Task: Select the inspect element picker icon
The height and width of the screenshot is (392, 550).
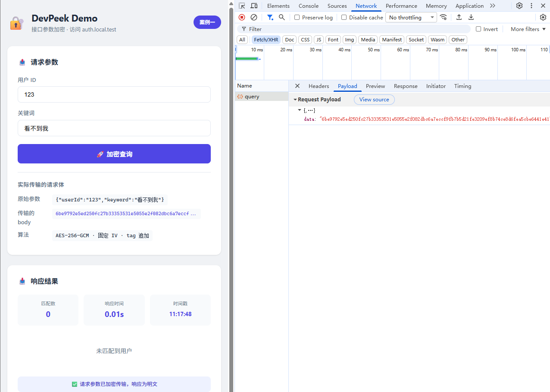Action: (x=242, y=6)
